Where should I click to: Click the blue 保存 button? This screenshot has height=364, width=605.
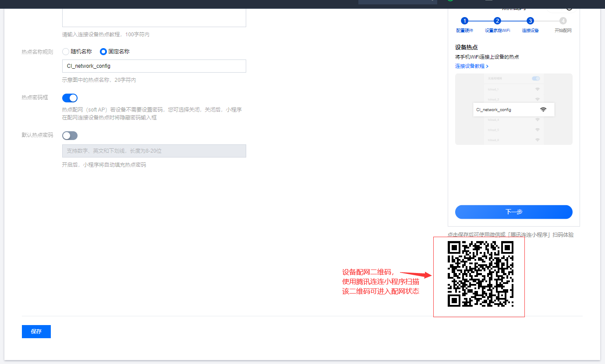pos(36,332)
